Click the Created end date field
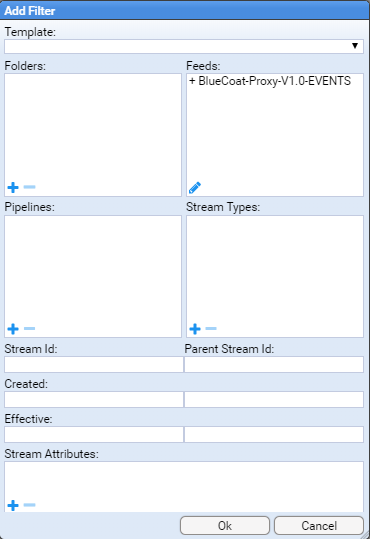This screenshot has width=370, height=539. tap(274, 399)
